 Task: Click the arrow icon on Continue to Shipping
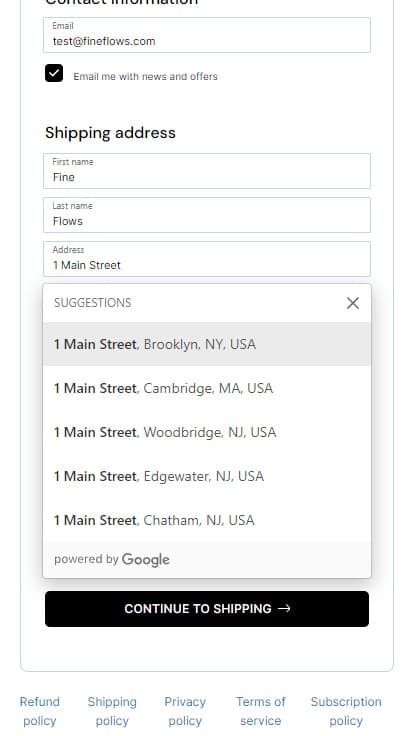pyautogui.click(x=284, y=608)
